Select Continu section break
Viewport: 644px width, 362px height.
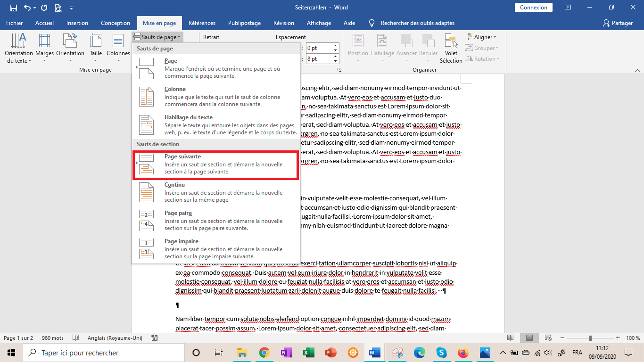point(216,192)
